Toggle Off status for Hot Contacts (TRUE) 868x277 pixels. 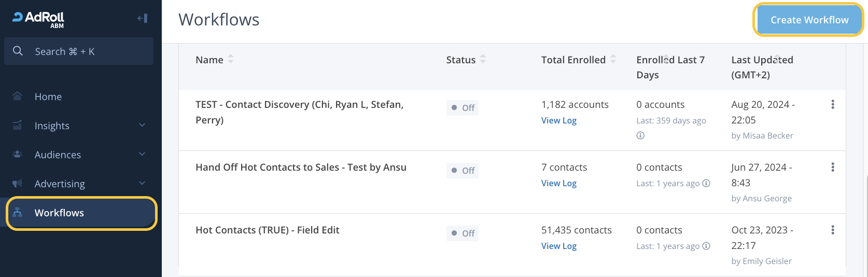pos(463,233)
